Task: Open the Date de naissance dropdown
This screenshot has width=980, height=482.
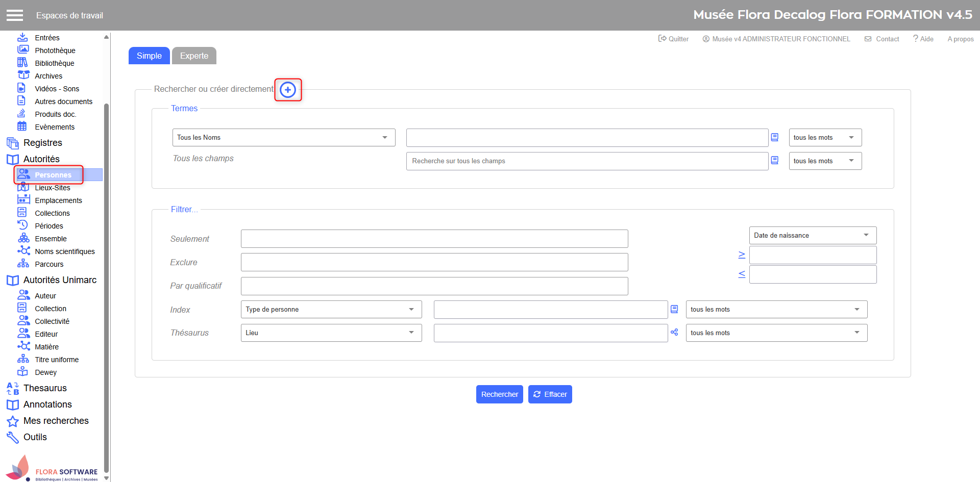Action: coord(812,235)
